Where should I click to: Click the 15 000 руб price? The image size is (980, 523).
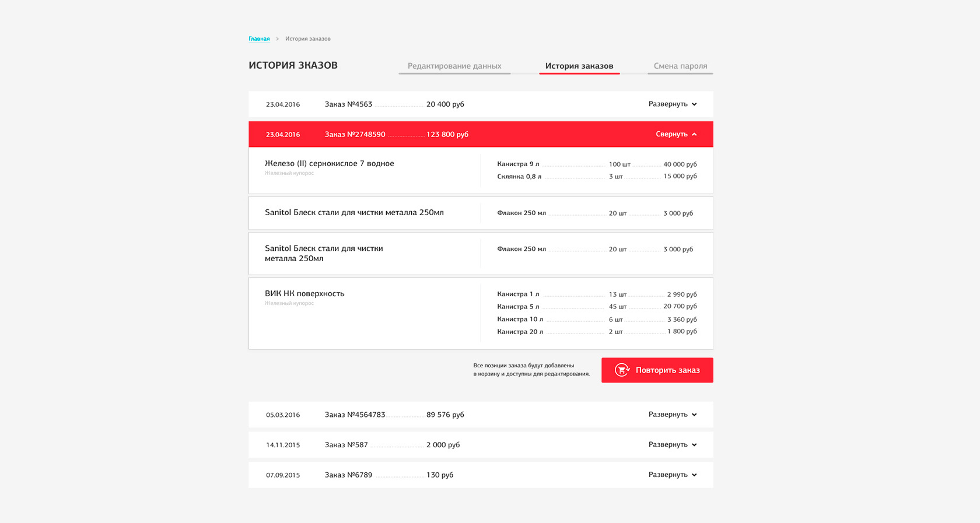click(680, 176)
